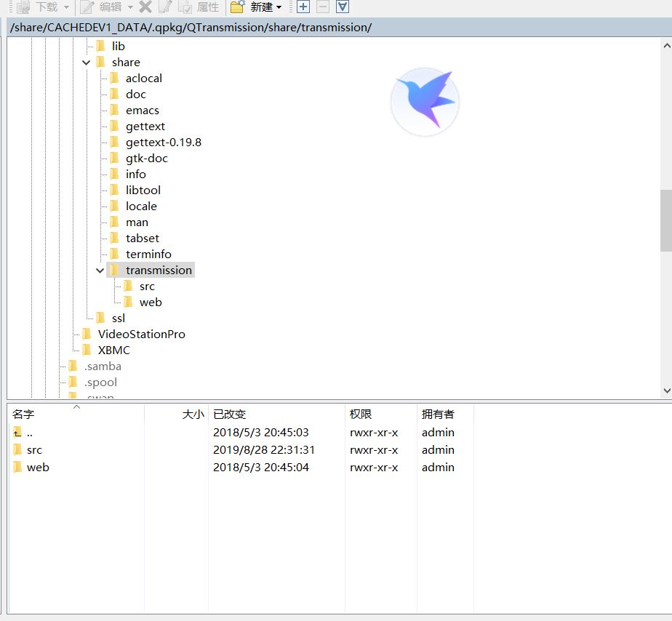The height and width of the screenshot is (621, 672).
Task: Collapse the share folder node
Action: coord(87,63)
